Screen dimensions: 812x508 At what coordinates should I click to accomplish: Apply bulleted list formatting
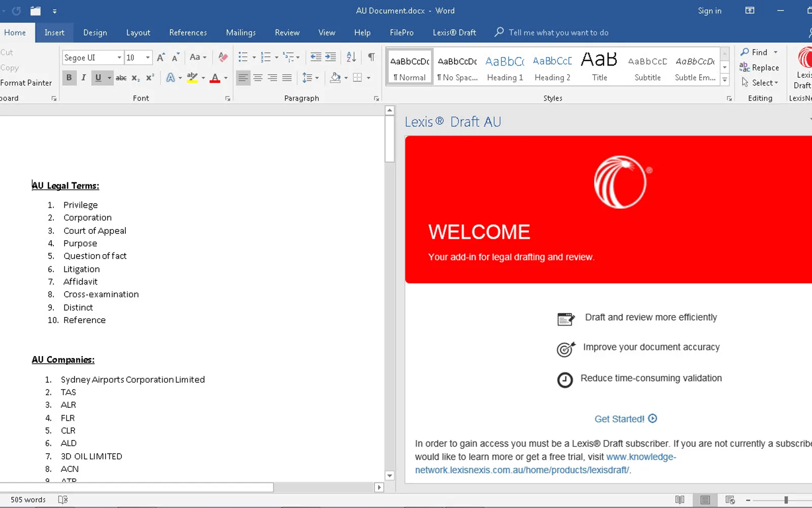(243, 57)
